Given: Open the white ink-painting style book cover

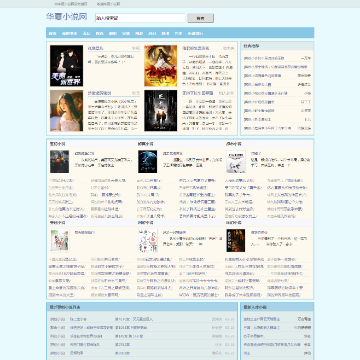Looking at the screenshot, I should (236, 161).
